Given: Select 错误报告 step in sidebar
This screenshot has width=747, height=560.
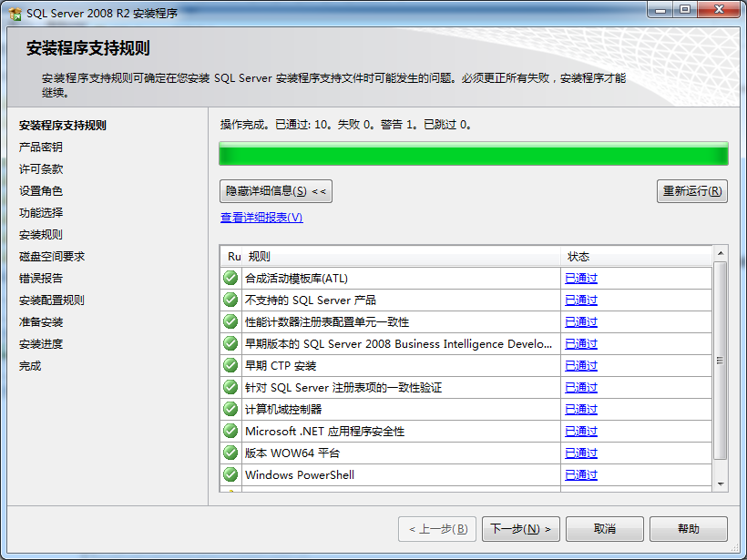Looking at the screenshot, I should click(40, 279).
